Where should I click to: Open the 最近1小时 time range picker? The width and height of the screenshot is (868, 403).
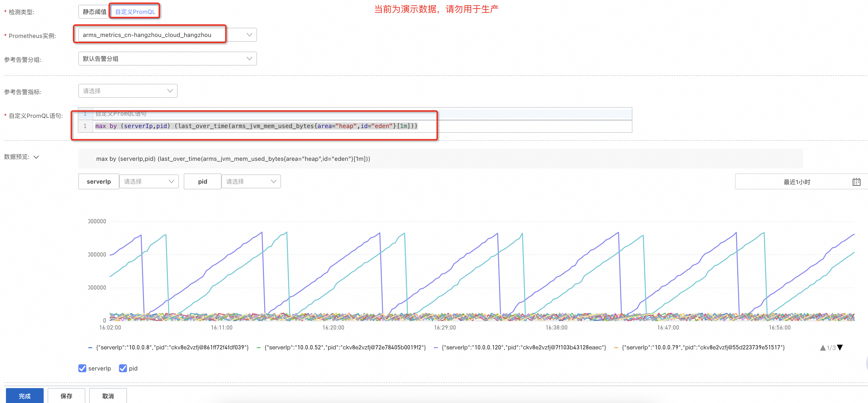coord(801,182)
